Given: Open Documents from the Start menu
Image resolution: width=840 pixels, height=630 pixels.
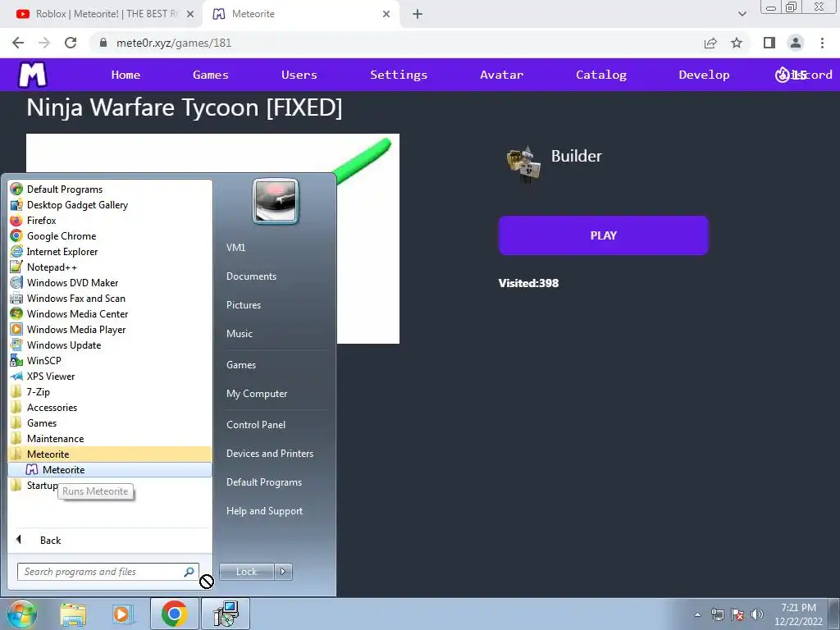Looking at the screenshot, I should [251, 276].
